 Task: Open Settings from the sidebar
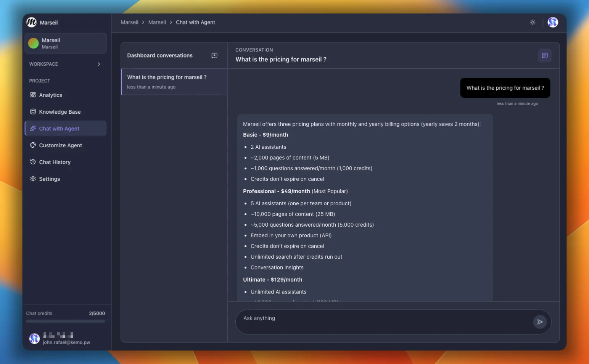click(66, 179)
